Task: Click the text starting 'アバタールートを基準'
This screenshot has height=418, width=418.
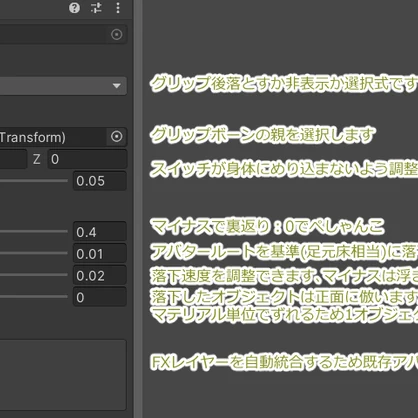Action: point(284,252)
